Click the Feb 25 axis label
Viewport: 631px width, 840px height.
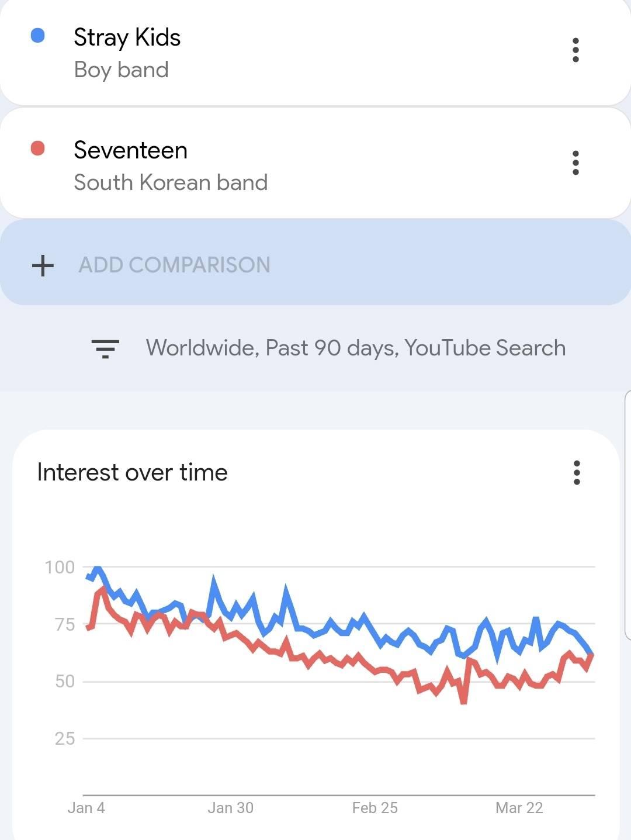(x=375, y=808)
